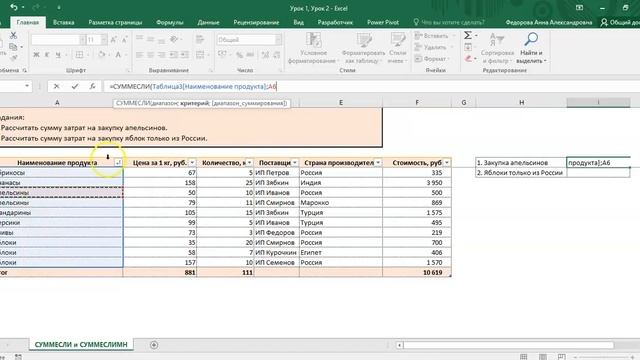Screen dimensions: 640x360
Task: Increase the font size with the larger A
Action: (113, 39)
